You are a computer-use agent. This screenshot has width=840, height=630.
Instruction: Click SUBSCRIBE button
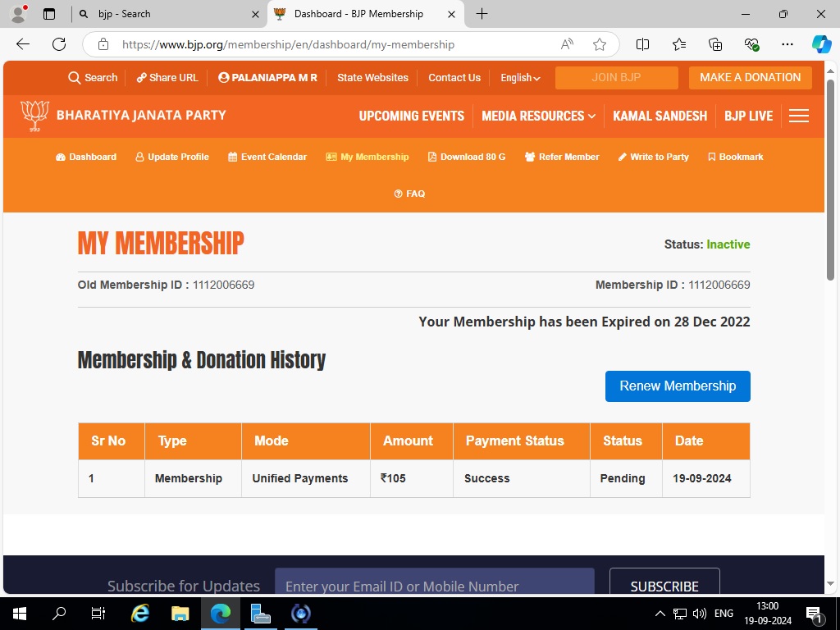point(664,582)
